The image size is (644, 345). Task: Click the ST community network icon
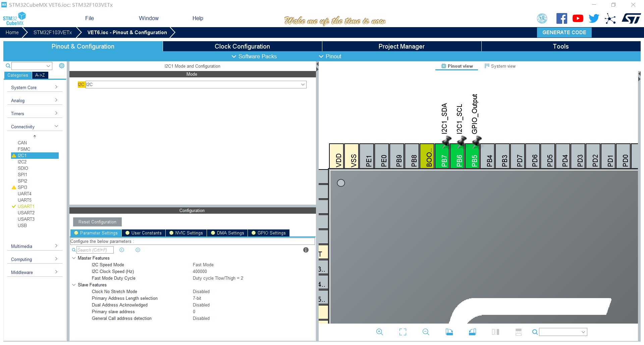(x=610, y=18)
